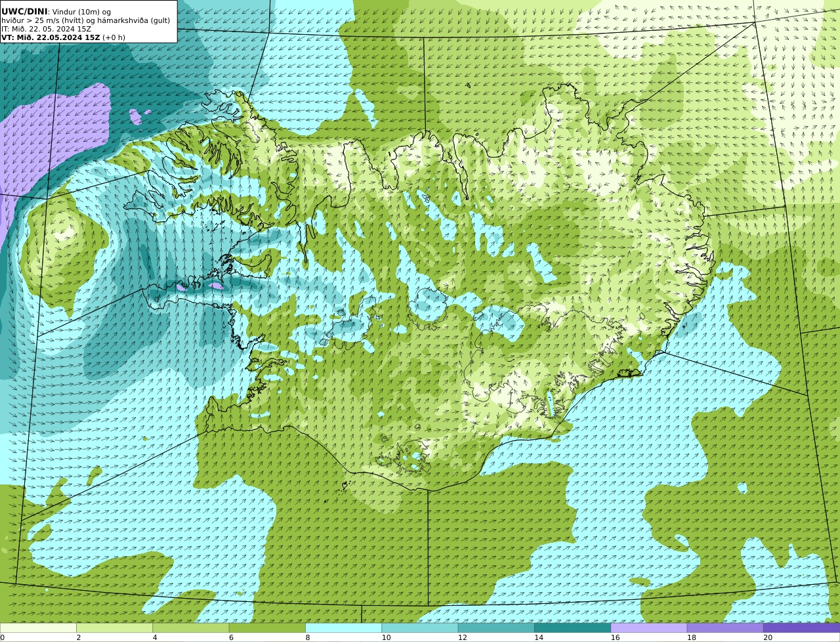Click the "14" legend scale label
The height and width of the screenshot is (642, 840).
[538, 637]
